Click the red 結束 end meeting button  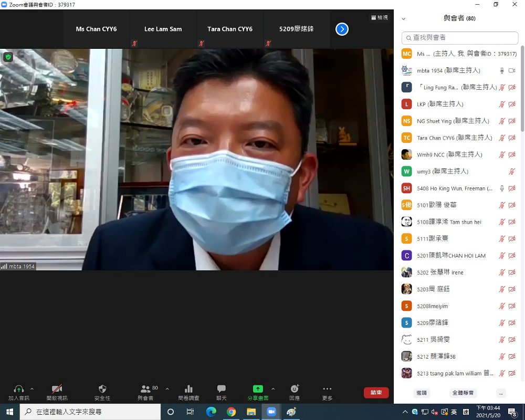376,393
